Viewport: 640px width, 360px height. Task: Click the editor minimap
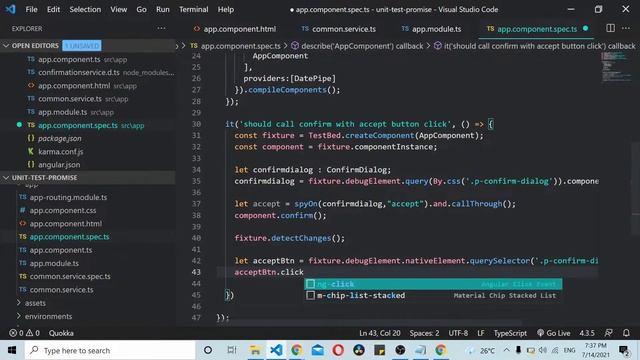coord(616,67)
